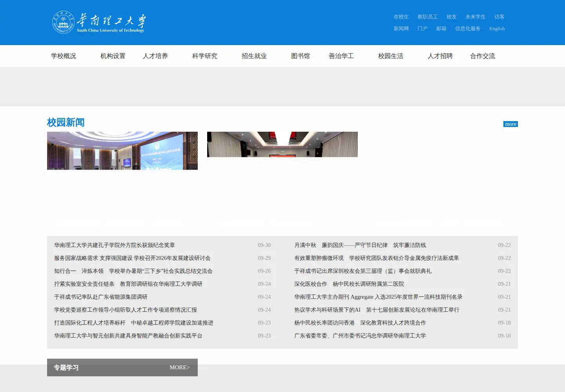Open the 善治华工 menu
The height and width of the screenshot is (392, 565).
click(x=341, y=56)
